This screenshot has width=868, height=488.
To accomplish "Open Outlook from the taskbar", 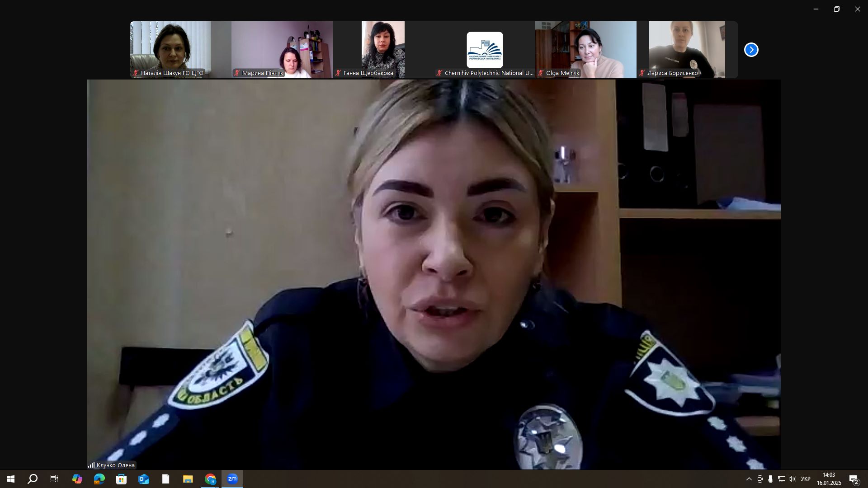I will [x=144, y=479].
